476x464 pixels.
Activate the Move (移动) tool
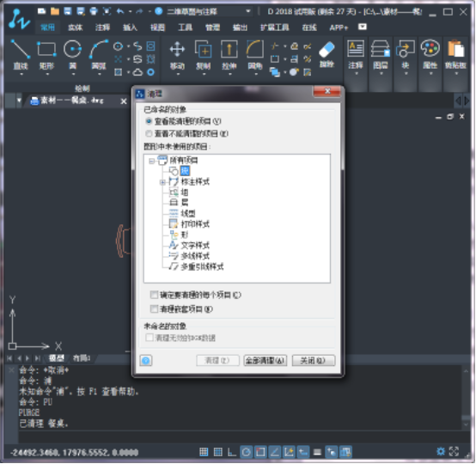pyautogui.click(x=177, y=55)
